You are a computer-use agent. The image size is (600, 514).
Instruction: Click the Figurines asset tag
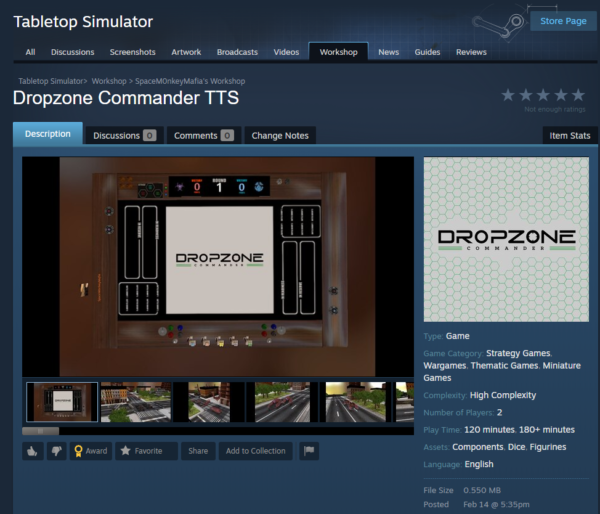[548, 447]
